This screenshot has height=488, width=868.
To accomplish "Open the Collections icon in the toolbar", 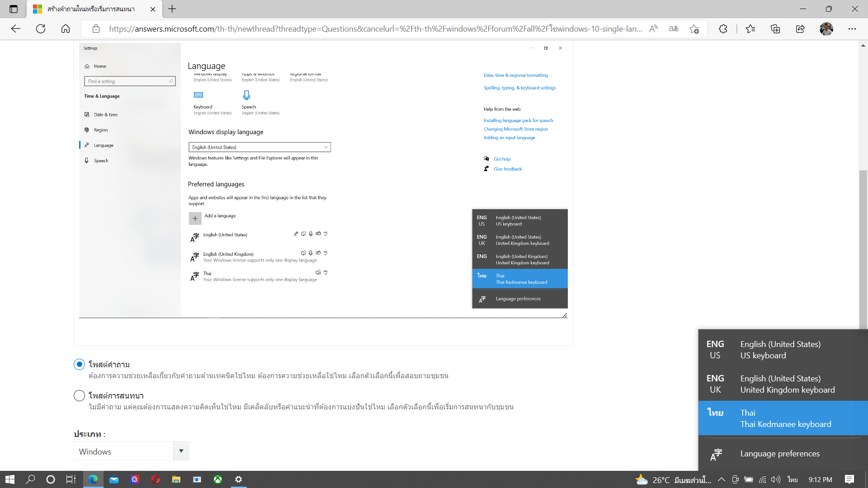I will click(x=775, y=29).
